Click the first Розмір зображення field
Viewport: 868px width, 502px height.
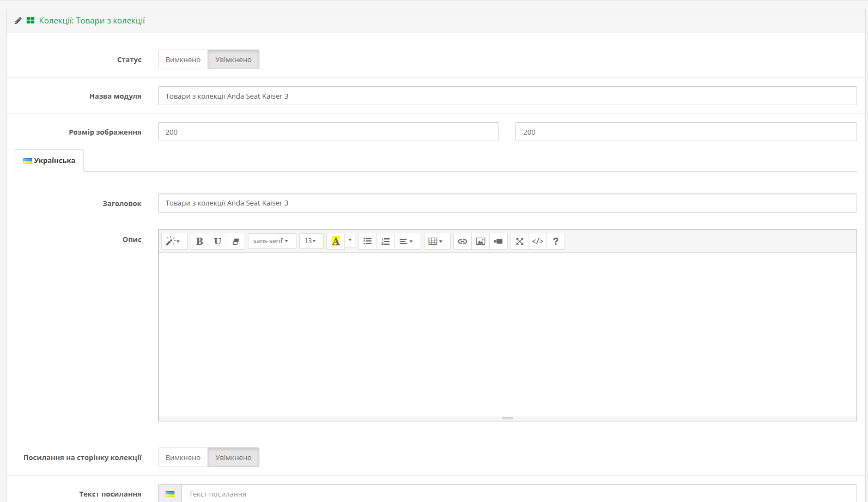[x=329, y=132]
